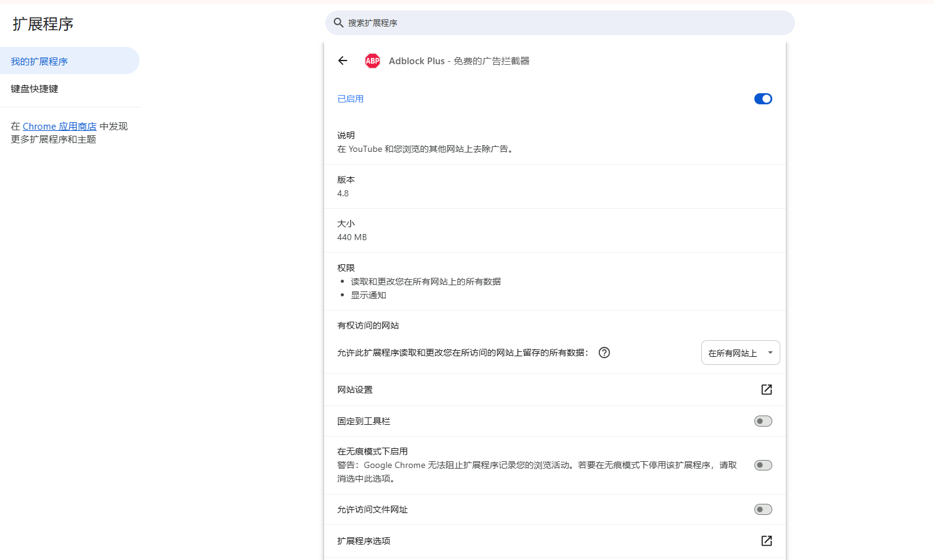Select 我的扩展程序 in sidebar
The height and width of the screenshot is (560, 934).
tap(70, 61)
